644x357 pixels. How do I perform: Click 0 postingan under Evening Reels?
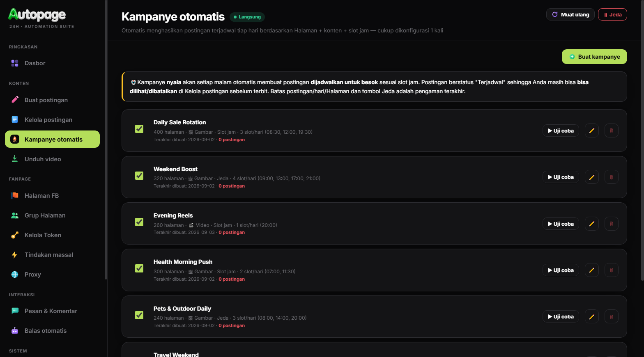click(232, 232)
